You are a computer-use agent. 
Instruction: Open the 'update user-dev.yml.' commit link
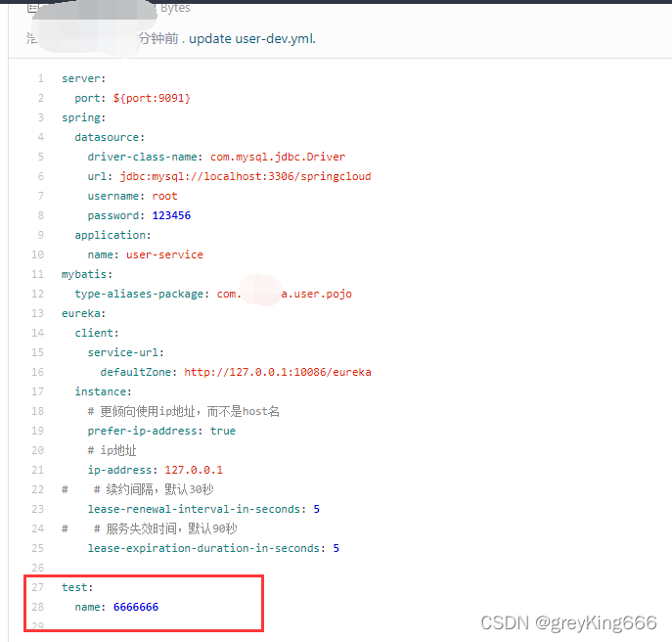[252, 38]
